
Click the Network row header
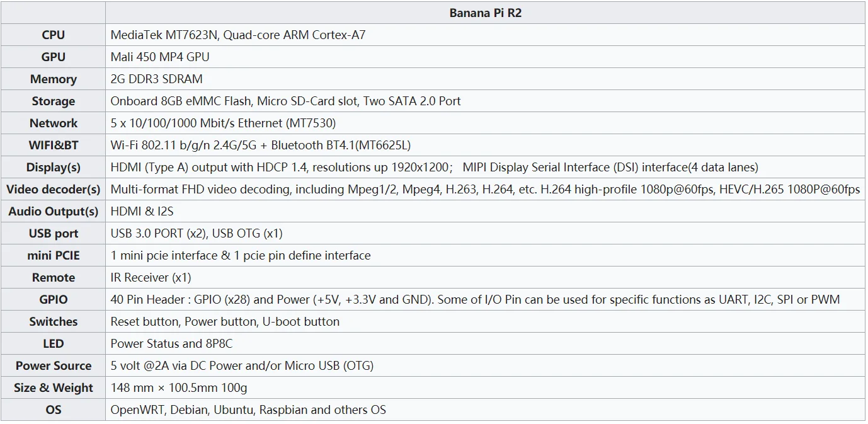pyautogui.click(x=53, y=123)
